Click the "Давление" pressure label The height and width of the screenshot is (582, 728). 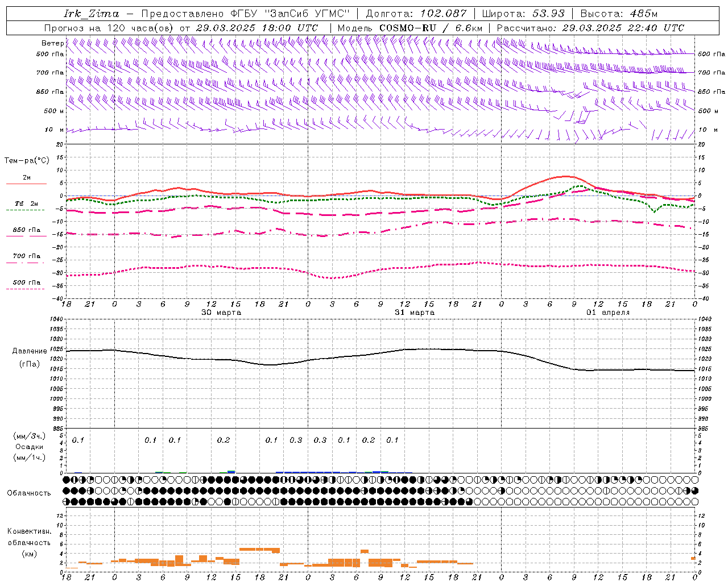click(30, 351)
